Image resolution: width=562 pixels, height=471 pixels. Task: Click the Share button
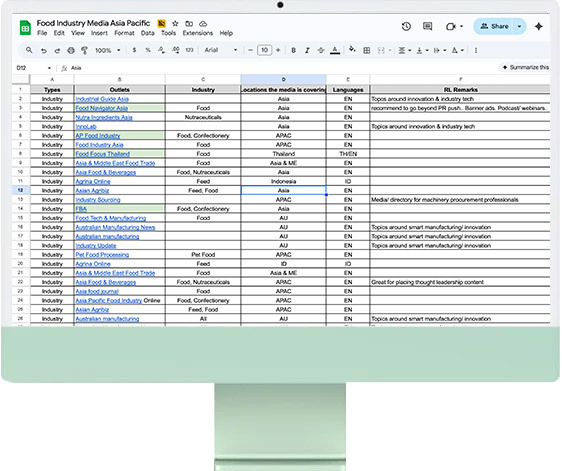click(495, 26)
